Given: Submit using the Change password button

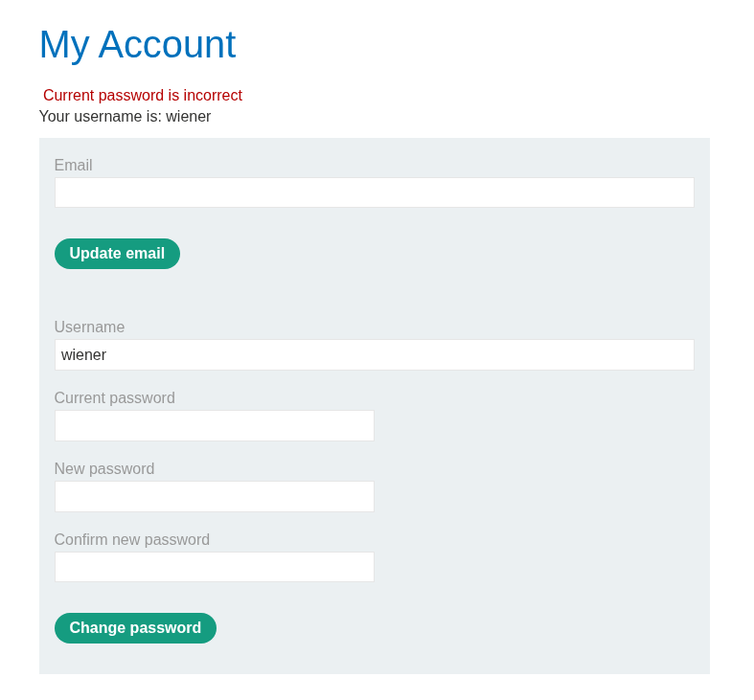Looking at the screenshot, I should (x=135, y=628).
